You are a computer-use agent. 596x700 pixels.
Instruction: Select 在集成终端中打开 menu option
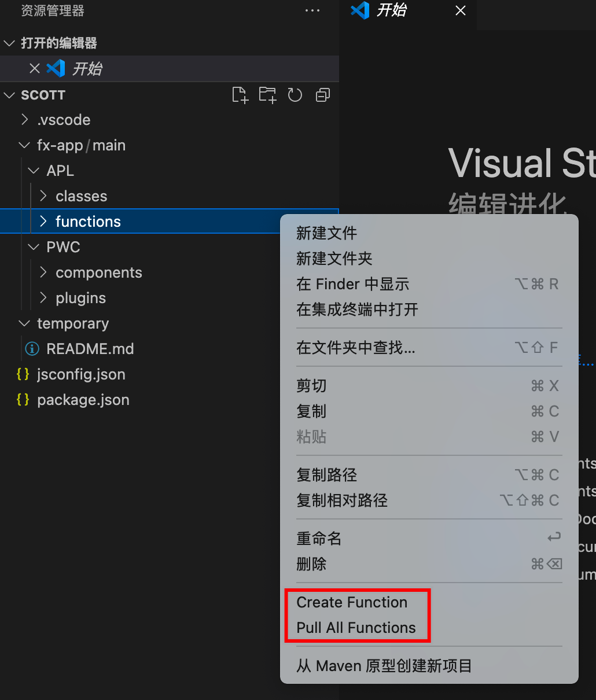pyautogui.click(x=357, y=310)
